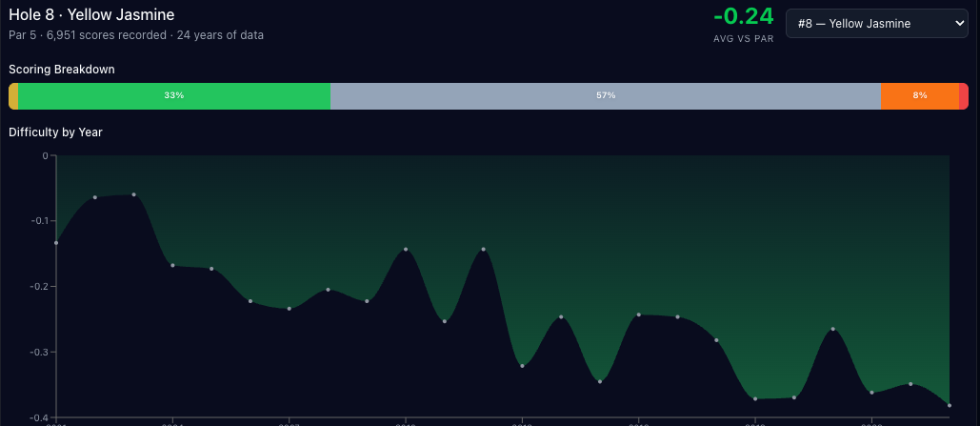Click the highest data point near -0.05
This screenshot has width=980, height=426.
133,194
